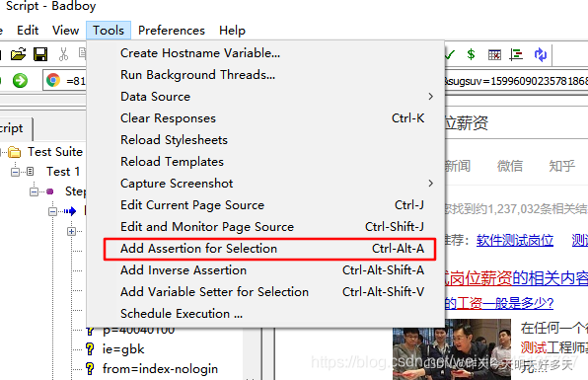Image resolution: width=588 pixels, height=380 pixels.
Task: Open the 微信 tab on webpage
Action: [510, 166]
